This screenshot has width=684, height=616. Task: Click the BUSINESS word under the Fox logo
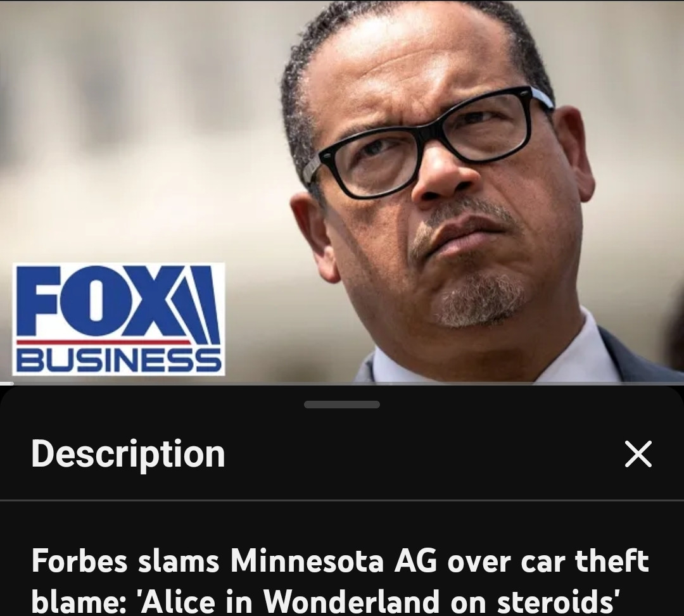(x=118, y=360)
